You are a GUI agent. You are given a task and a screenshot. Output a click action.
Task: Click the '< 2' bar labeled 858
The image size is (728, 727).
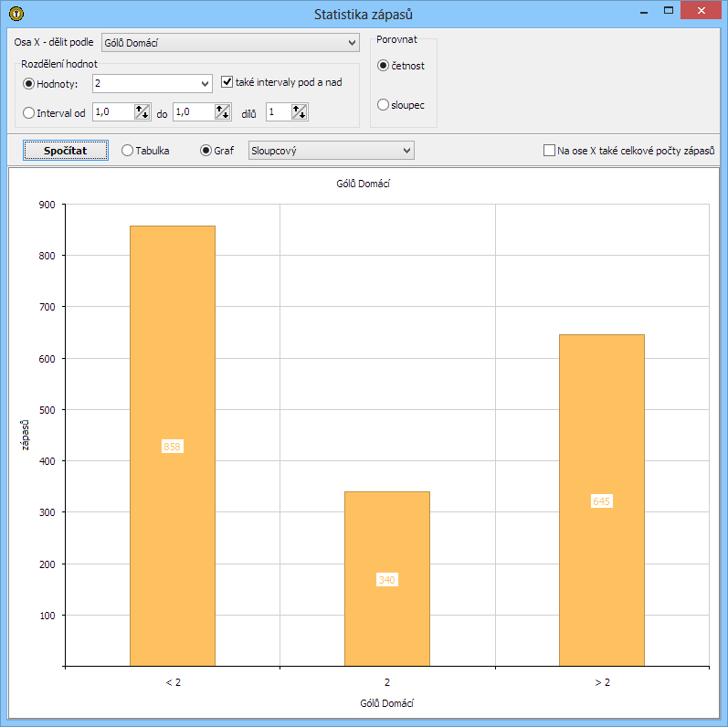(x=173, y=446)
